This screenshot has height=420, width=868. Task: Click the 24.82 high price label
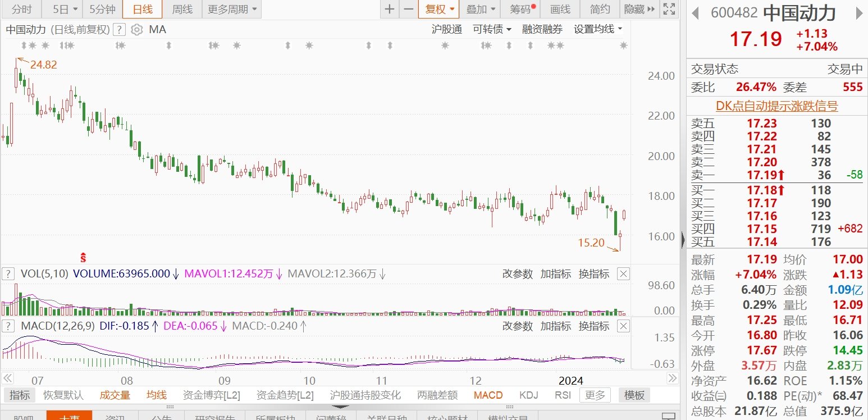pos(43,65)
